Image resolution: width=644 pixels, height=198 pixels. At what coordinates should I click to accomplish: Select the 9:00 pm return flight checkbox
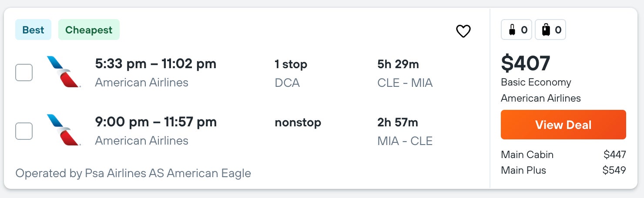click(x=24, y=131)
